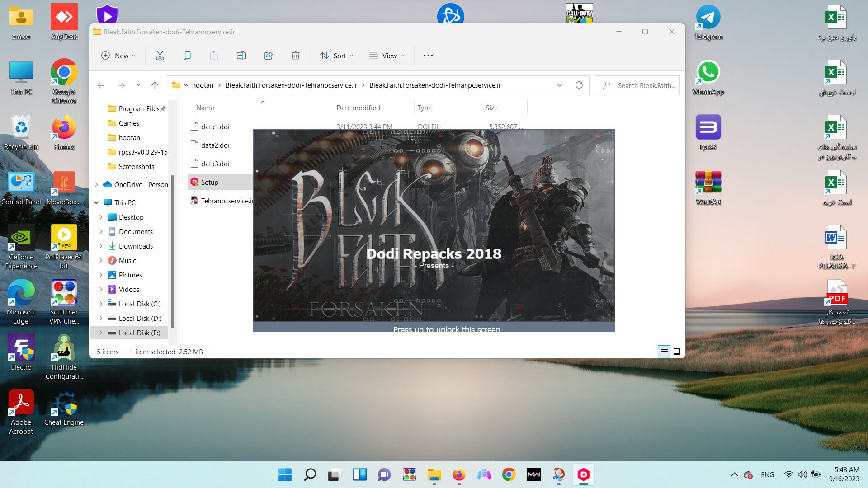Click the Rename icon in toolbar

click(x=241, y=56)
